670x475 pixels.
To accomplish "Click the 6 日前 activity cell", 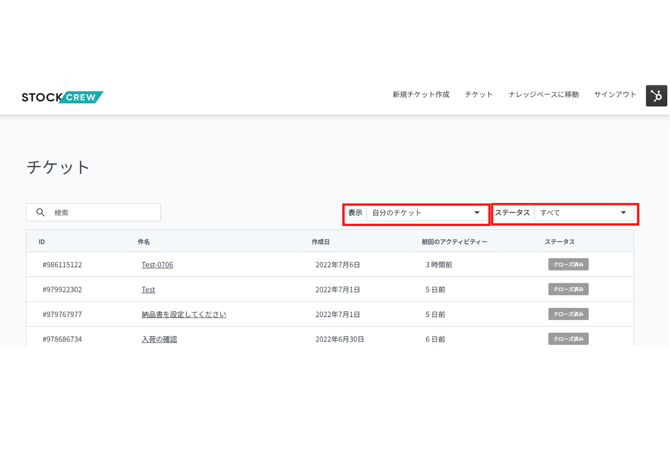I will pos(435,339).
